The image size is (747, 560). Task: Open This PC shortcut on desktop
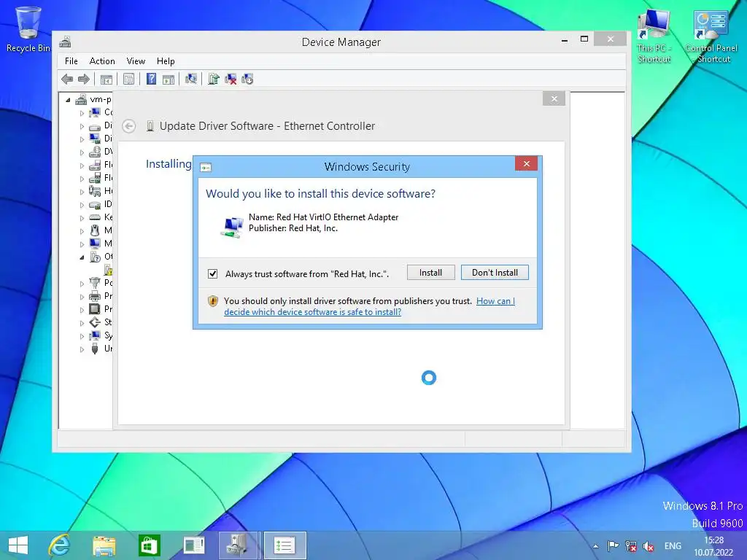click(x=654, y=36)
